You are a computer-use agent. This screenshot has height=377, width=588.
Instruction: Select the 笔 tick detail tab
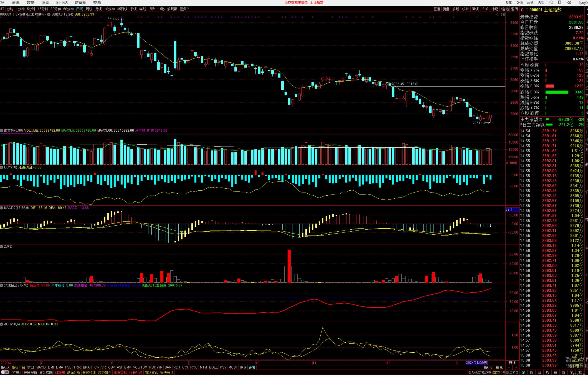[x=524, y=372]
